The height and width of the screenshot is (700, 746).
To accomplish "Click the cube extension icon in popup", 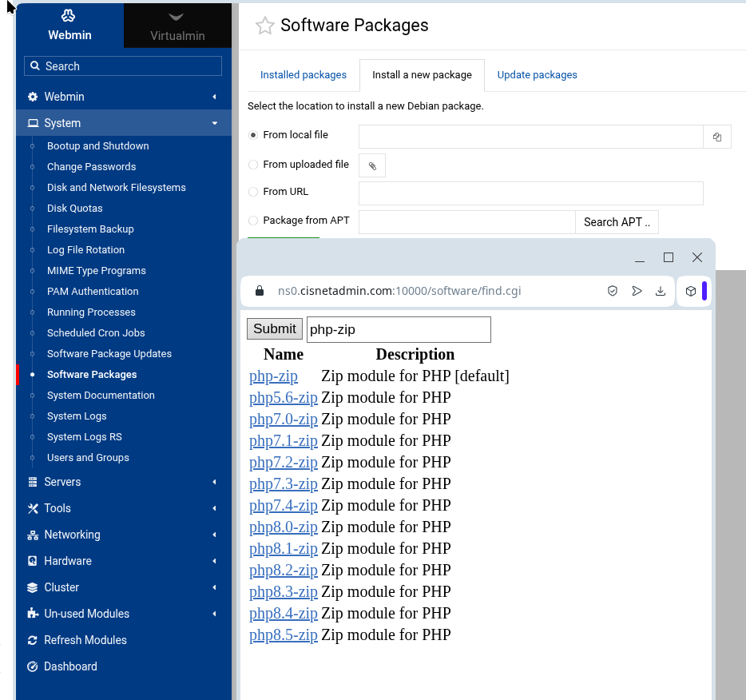I will 691,291.
